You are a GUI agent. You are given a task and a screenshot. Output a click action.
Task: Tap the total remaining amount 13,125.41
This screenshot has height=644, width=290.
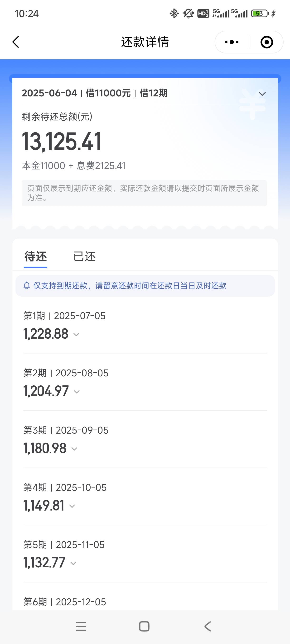62,142
